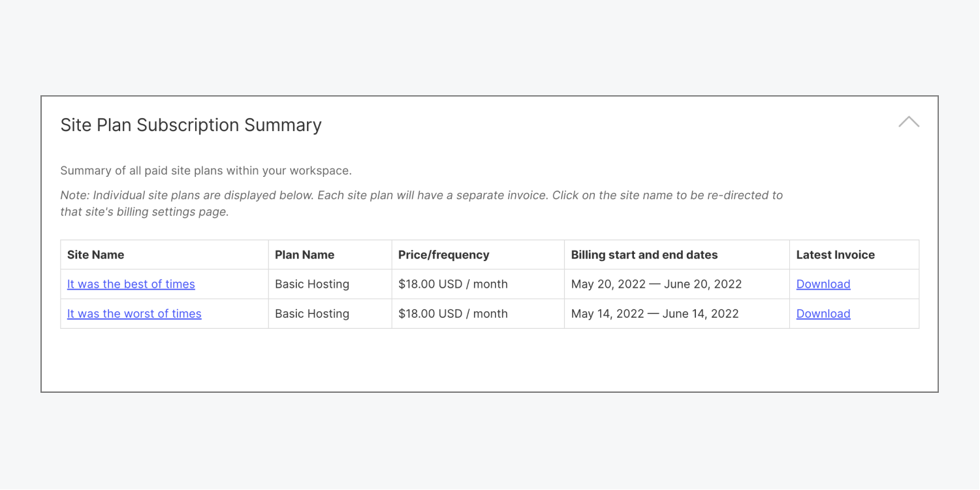Click the Plan Name column header

[x=304, y=255]
